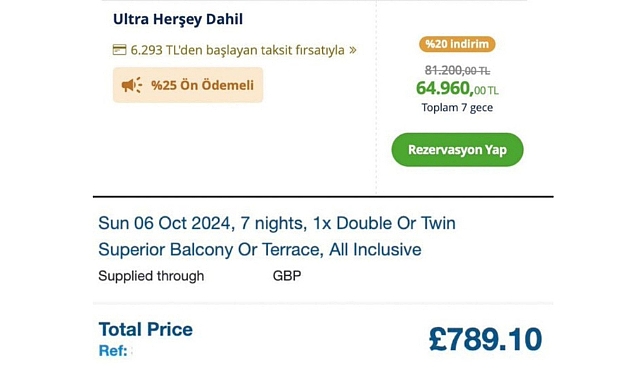Click the Sun 06 Oct 2024 booking line

click(277, 224)
